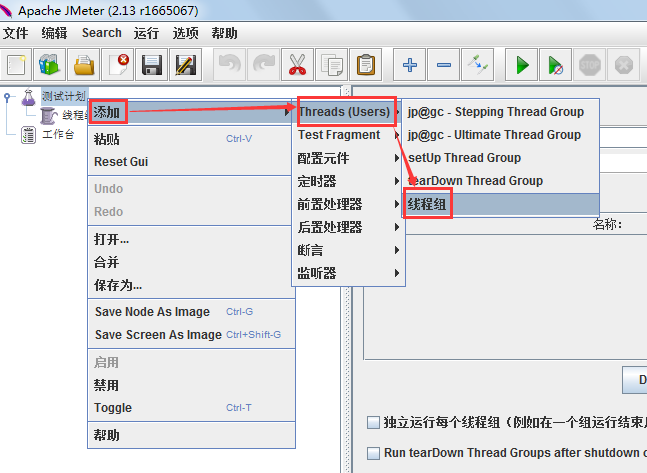Select the thread group spool icon in the tree
The height and width of the screenshot is (473, 647).
pyautogui.click(x=48, y=116)
